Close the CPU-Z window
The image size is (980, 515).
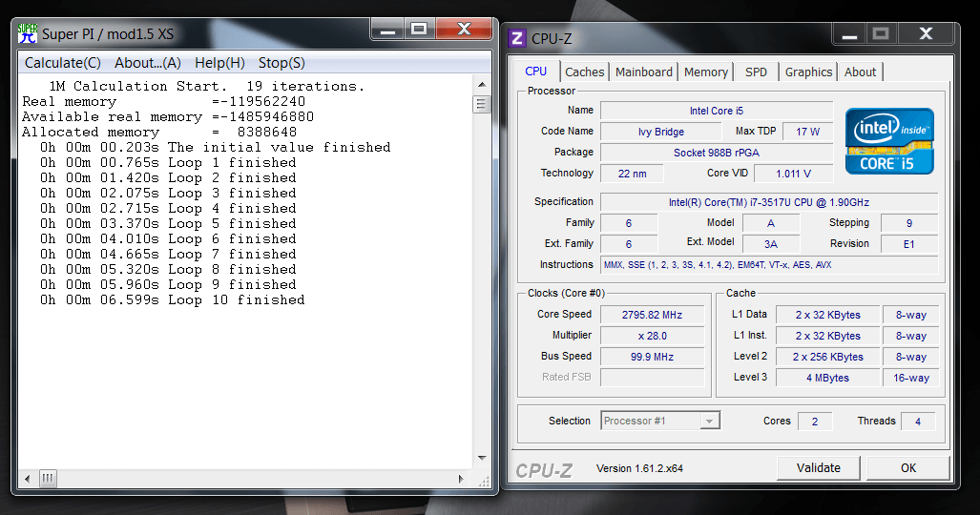pyautogui.click(x=926, y=33)
